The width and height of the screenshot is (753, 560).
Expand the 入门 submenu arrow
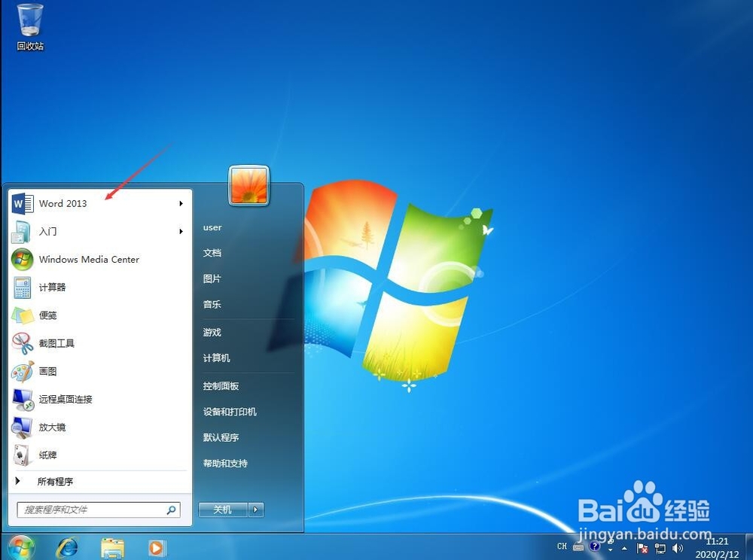point(181,231)
